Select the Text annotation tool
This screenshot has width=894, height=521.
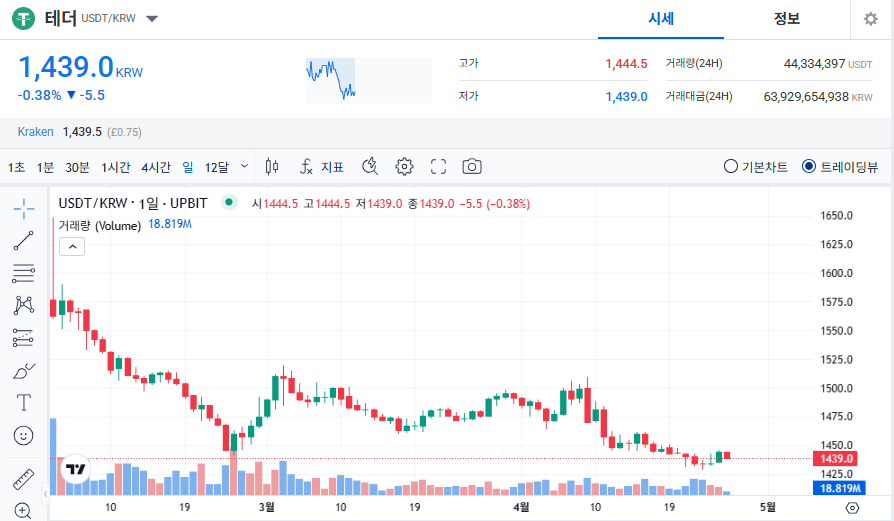(x=23, y=403)
